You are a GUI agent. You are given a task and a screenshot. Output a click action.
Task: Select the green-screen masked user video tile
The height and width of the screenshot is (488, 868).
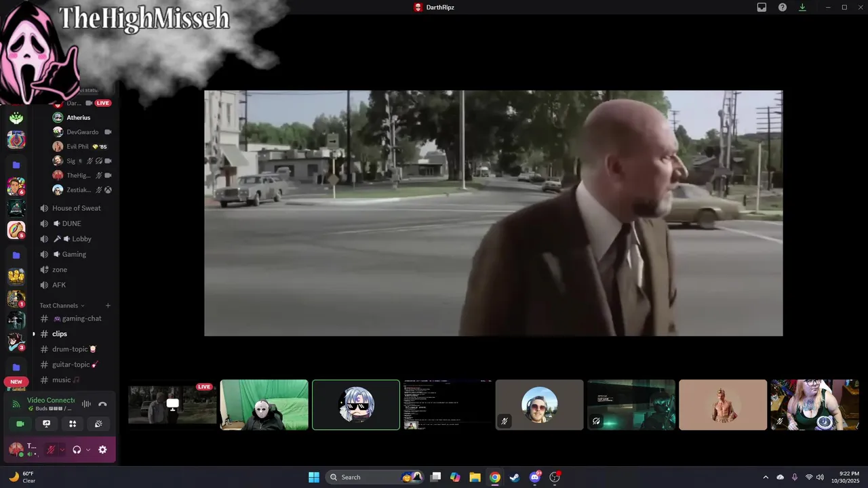point(264,405)
